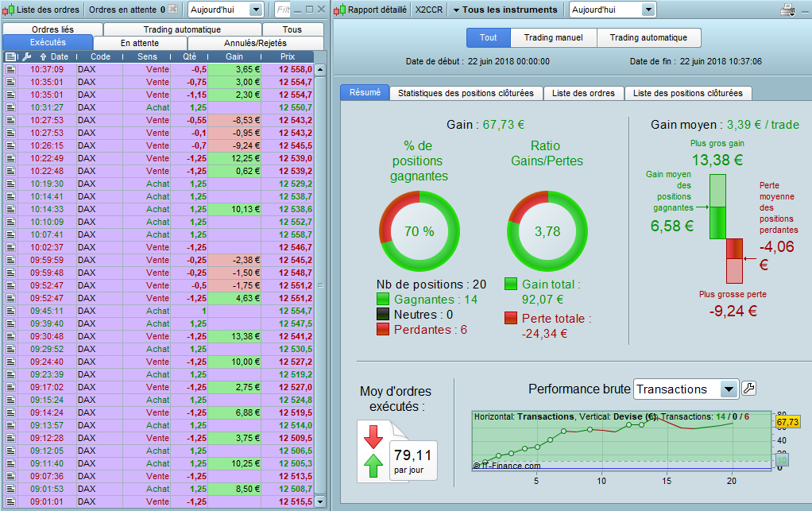Open the detail icon for the 09:14:24 order
812x511 pixels.
pyautogui.click(x=10, y=412)
